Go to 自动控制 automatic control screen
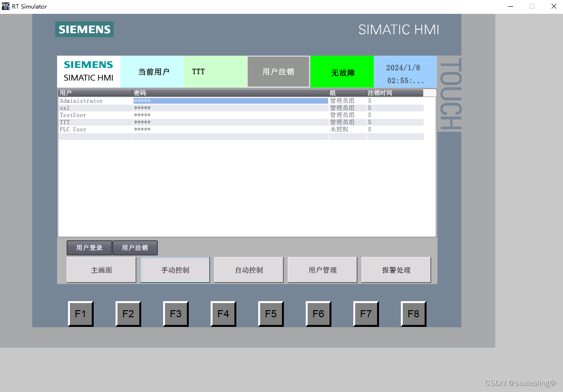Screen dimensions: 563x392 click(249, 270)
